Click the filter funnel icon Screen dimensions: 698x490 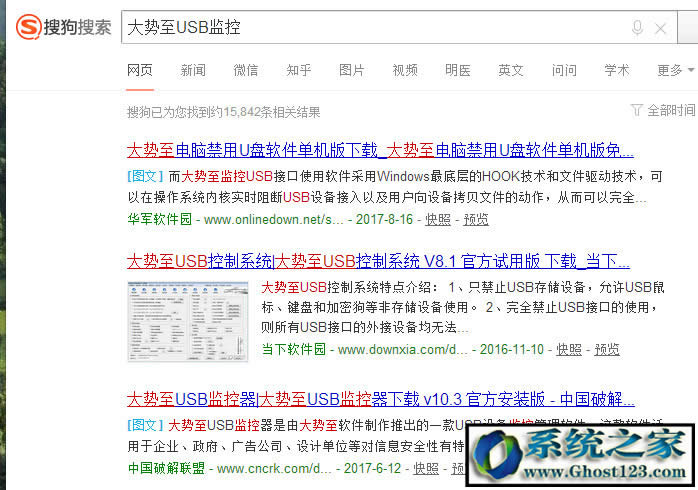(x=637, y=110)
